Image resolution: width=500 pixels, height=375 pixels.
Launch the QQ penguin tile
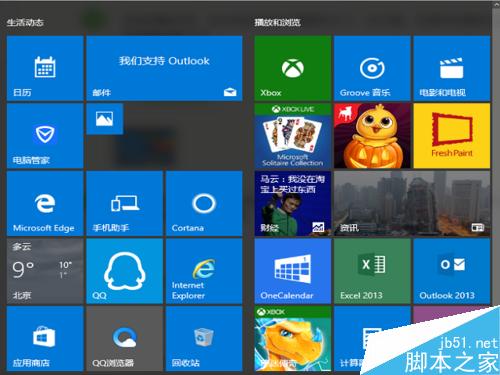[x=125, y=271]
